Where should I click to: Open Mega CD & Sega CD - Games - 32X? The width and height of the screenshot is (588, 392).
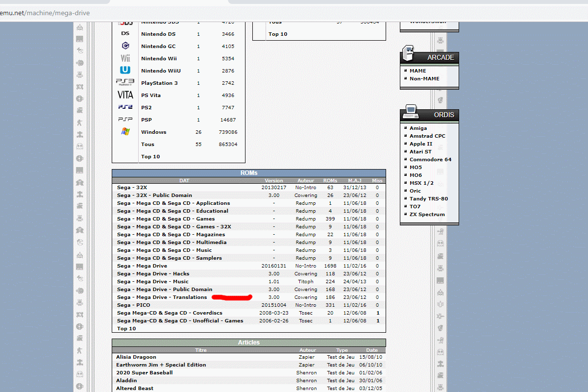pyautogui.click(x=174, y=226)
